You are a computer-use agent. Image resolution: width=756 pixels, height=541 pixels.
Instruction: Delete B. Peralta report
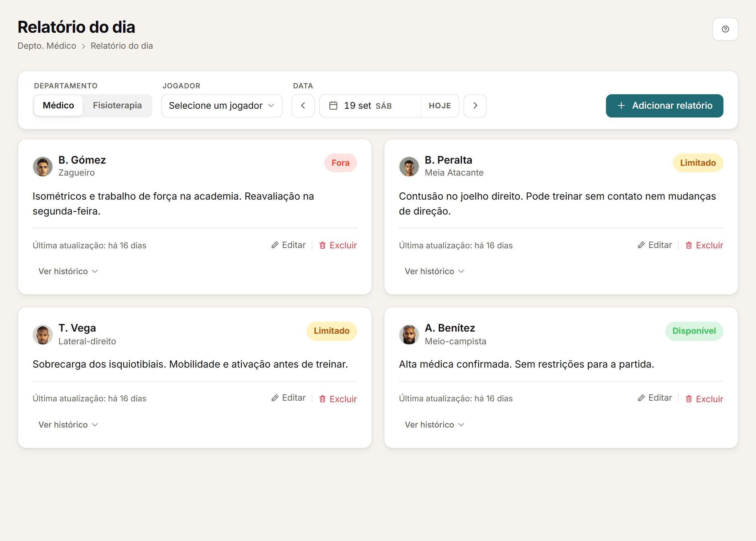pos(704,245)
